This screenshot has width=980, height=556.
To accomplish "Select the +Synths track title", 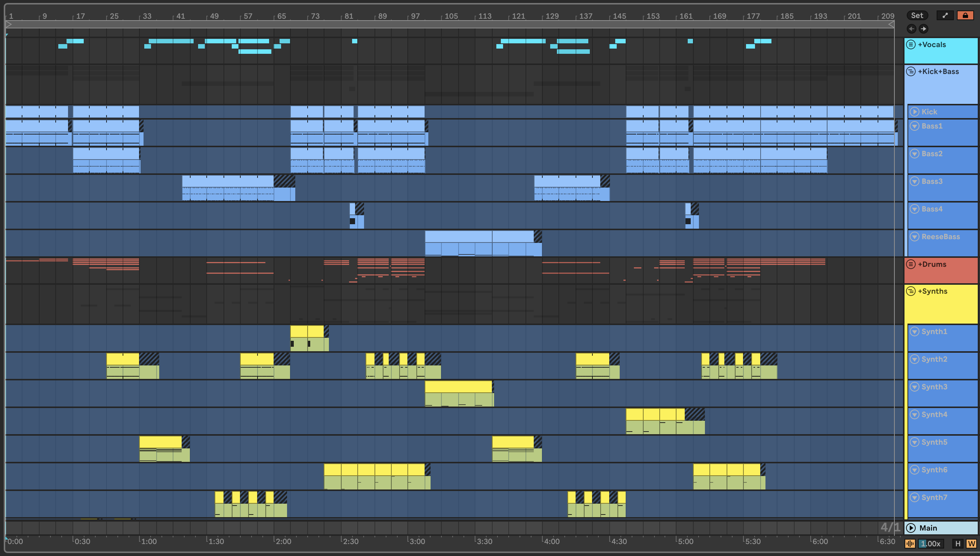I will pos(933,291).
